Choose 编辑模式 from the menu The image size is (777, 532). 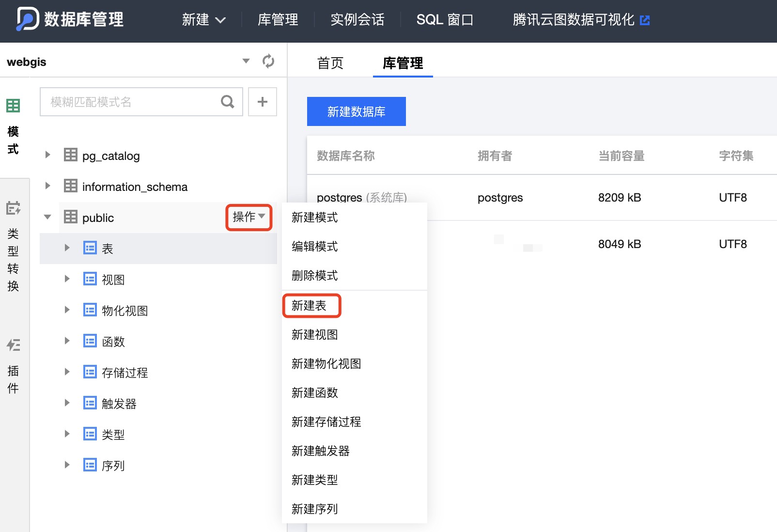coord(355,247)
